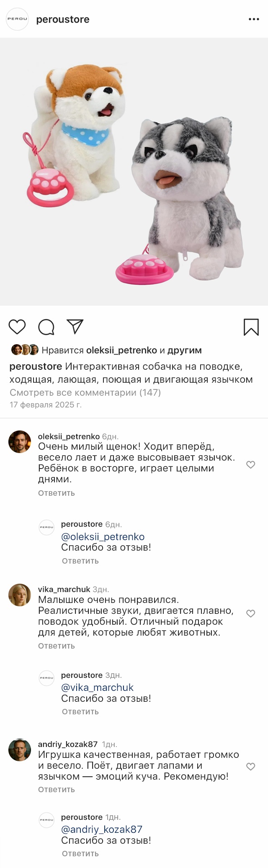Open the plush dogs product image
The image size is (268, 868).
(x=134, y=172)
